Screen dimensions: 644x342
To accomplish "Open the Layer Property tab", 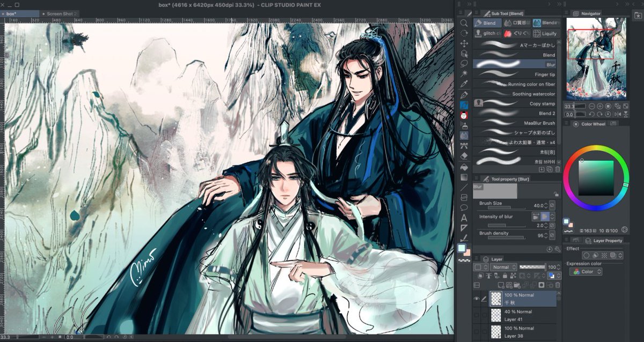I will coord(603,241).
